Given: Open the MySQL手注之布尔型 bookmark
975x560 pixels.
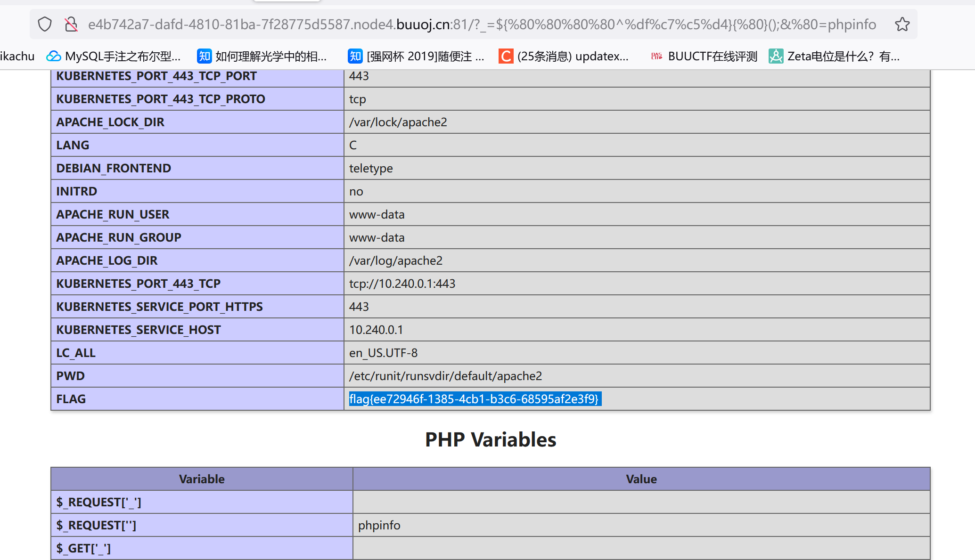Looking at the screenshot, I should tap(114, 57).
